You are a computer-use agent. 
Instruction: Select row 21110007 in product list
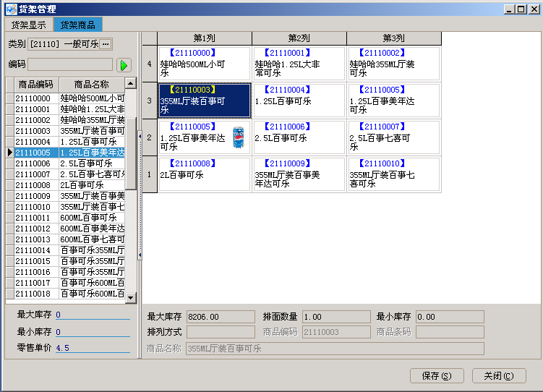[x=66, y=174]
